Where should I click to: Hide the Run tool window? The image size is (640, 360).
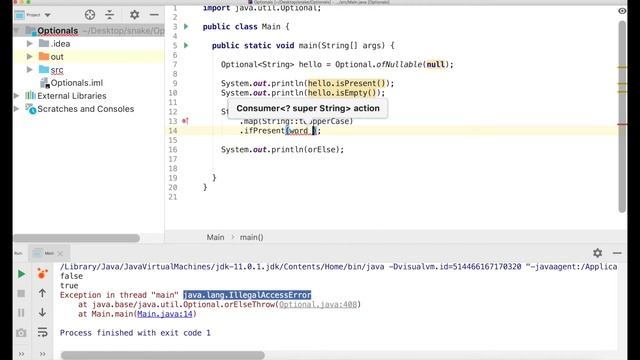[x=617, y=253]
